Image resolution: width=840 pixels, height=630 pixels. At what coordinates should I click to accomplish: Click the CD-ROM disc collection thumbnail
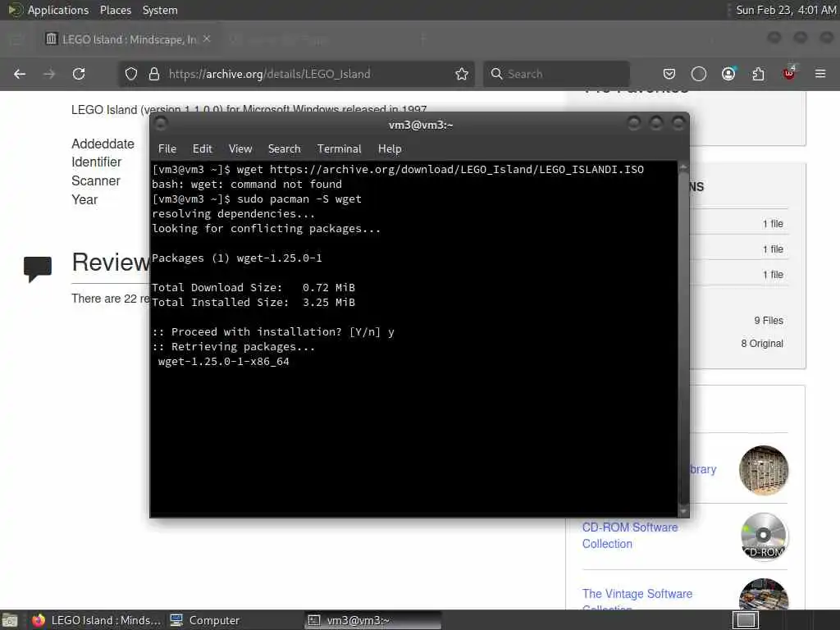764,536
